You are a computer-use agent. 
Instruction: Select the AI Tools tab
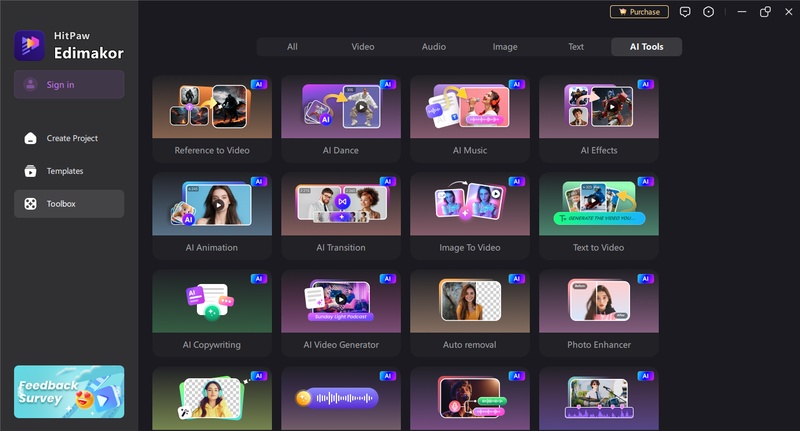click(646, 46)
